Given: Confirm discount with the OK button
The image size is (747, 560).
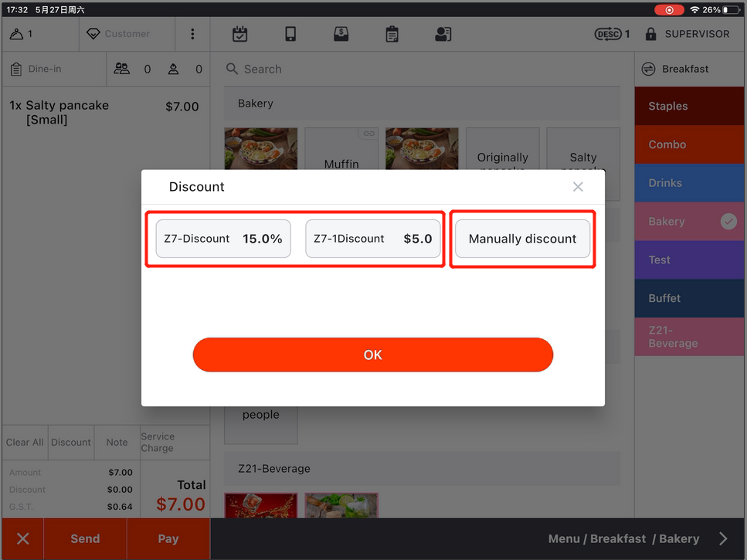Looking at the screenshot, I should (x=373, y=355).
